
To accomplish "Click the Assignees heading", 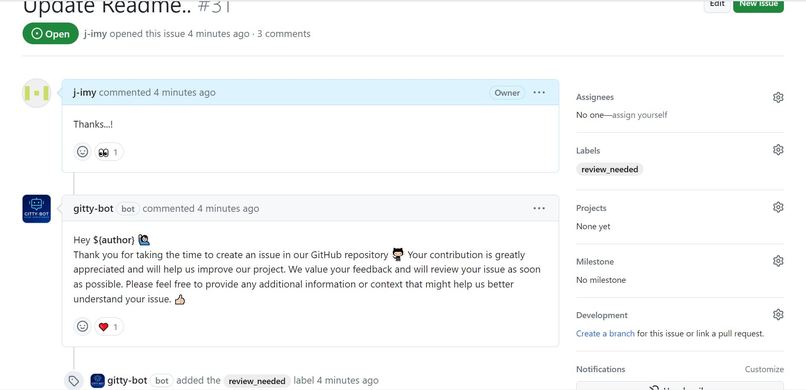I will click(595, 97).
